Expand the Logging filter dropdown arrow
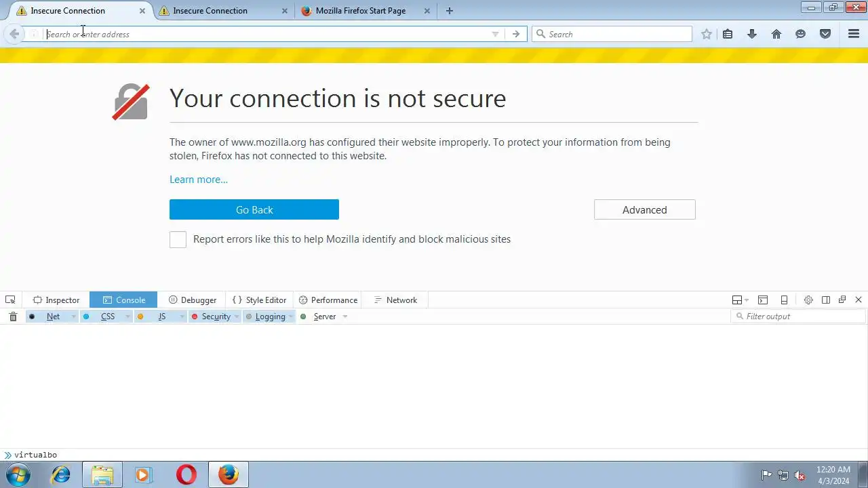Screen dimensions: 868x488 (291, 317)
